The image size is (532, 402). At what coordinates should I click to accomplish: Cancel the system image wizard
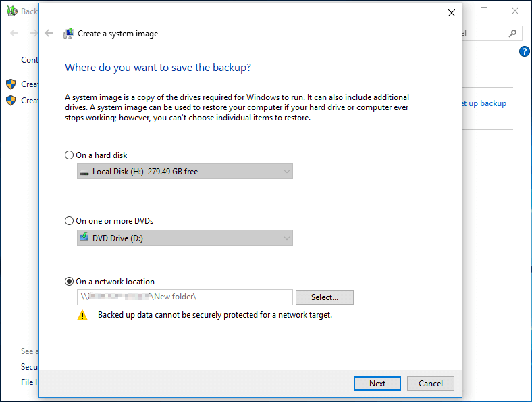click(430, 383)
